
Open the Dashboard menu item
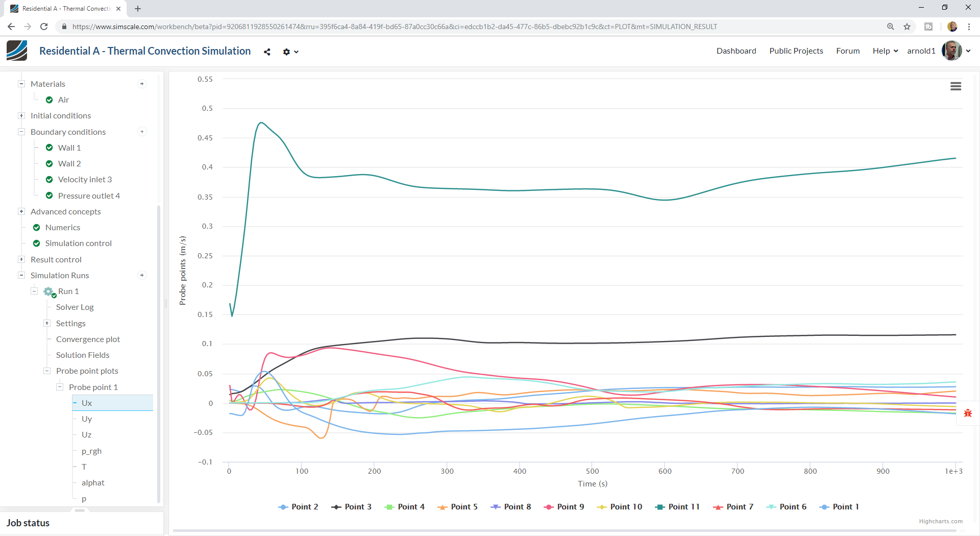point(736,51)
